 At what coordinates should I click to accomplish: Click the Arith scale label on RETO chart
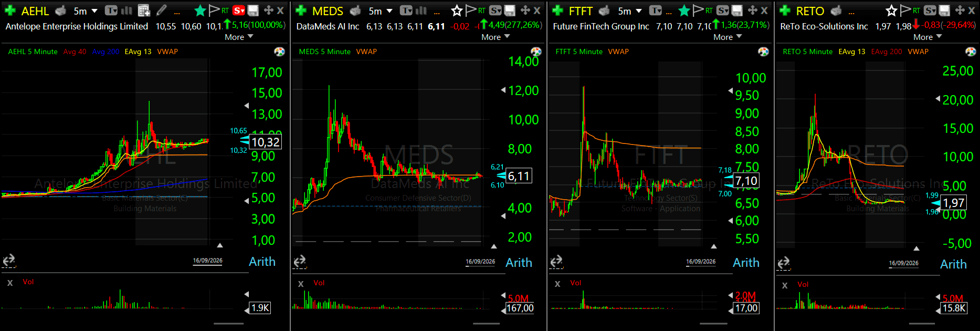click(x=953, y=264)
